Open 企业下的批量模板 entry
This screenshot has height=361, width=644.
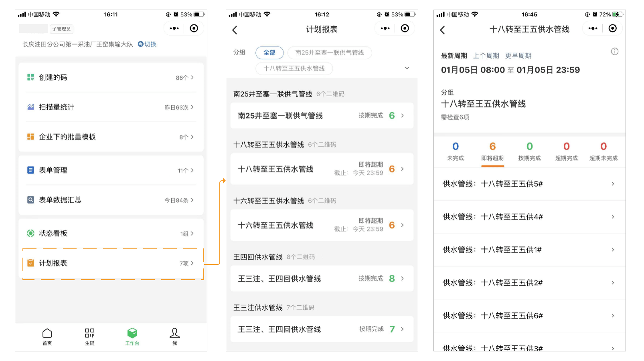[x=111, y=137]
